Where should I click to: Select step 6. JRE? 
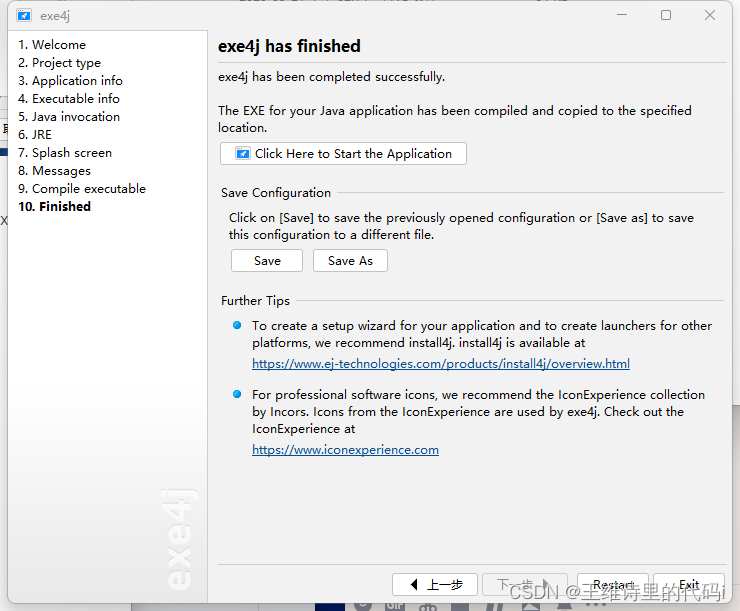35,134
